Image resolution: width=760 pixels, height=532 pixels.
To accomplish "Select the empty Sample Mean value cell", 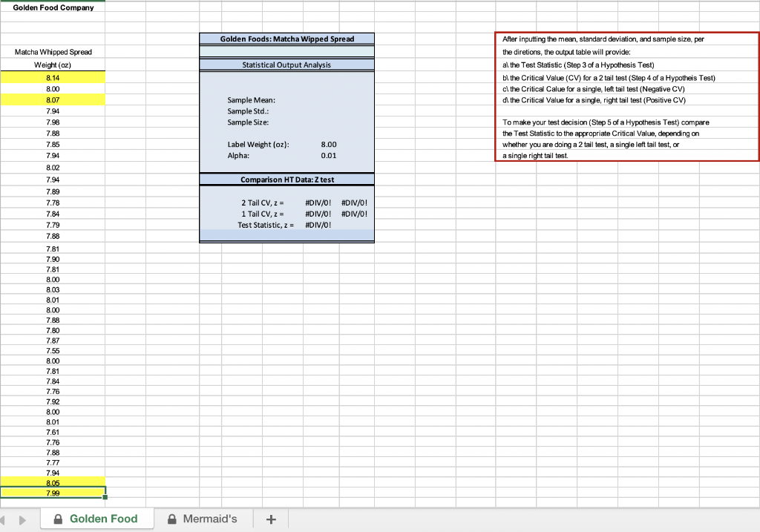I will pyautogui.click(x=321, y=100).
